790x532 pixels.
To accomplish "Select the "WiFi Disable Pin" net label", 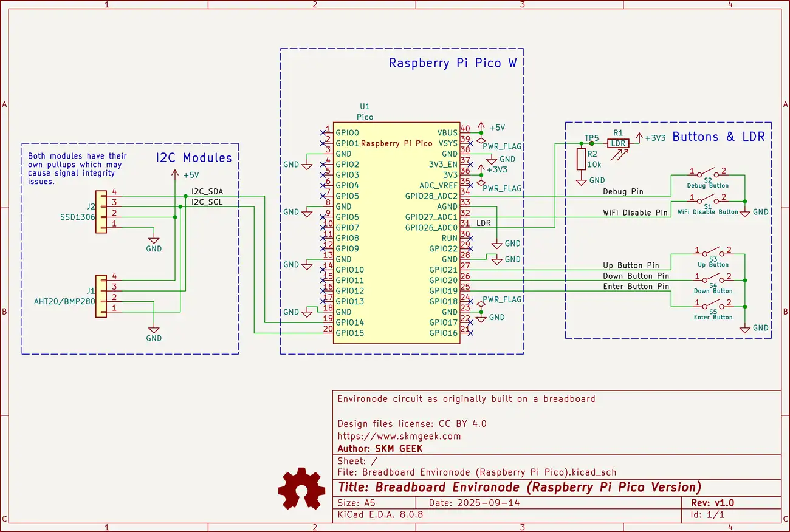I will coord(635,213).
